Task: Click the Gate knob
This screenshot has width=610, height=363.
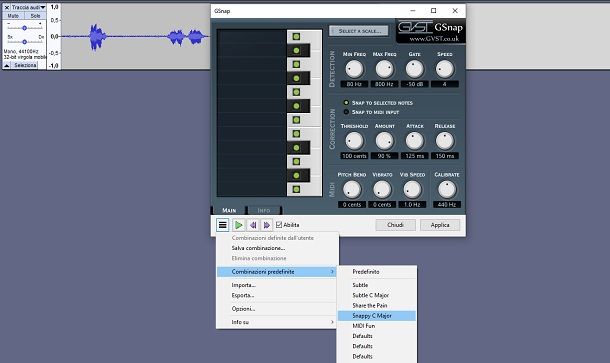Action: pos(414,69)
